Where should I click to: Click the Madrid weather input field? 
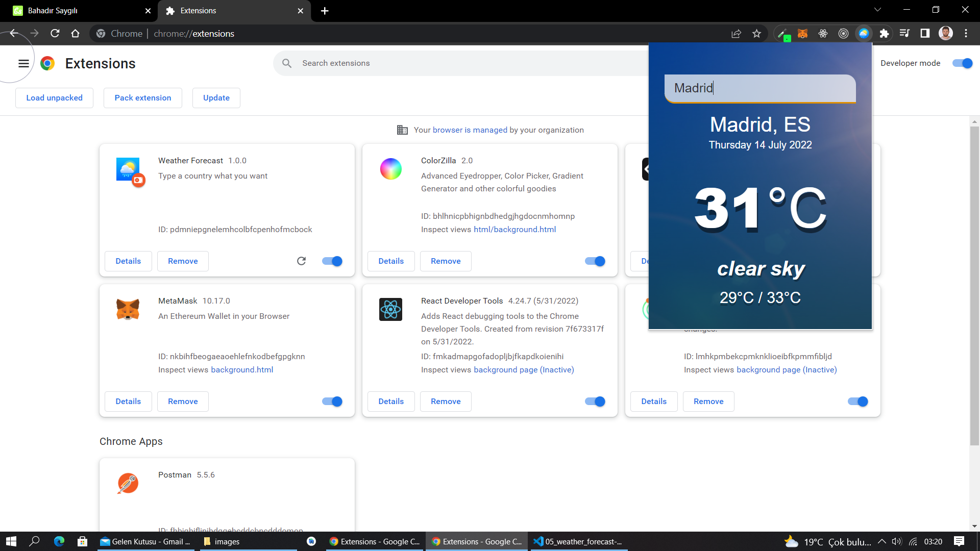[x=759, y=87]
